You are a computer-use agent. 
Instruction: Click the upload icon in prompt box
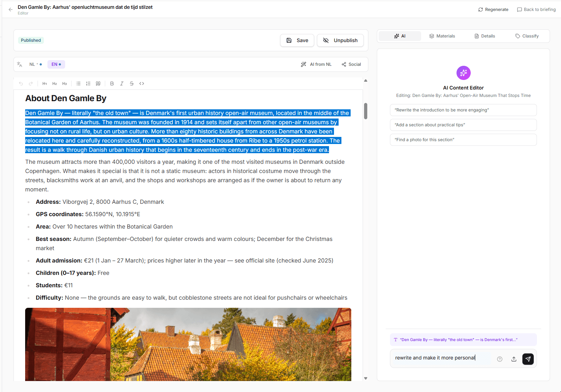point(514,359)
